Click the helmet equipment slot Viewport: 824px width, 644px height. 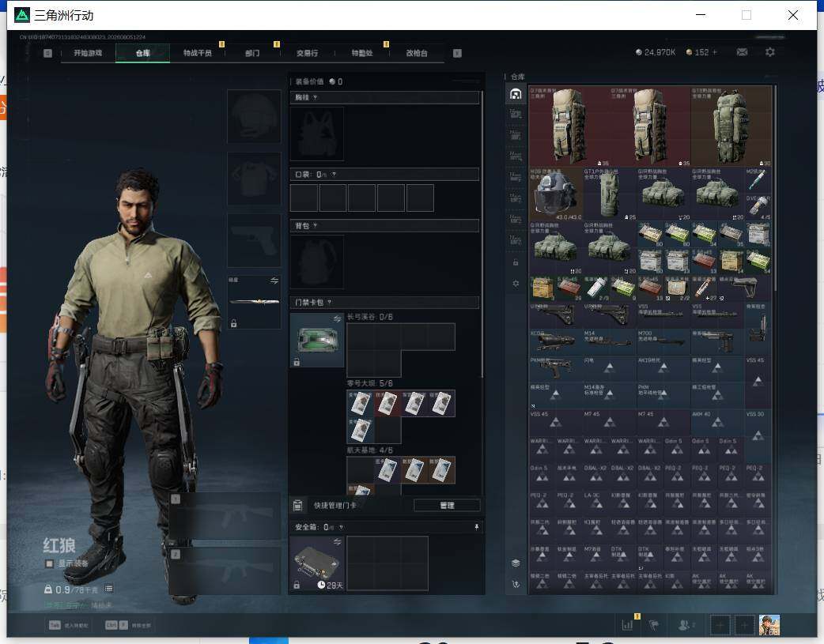[255, 117]
